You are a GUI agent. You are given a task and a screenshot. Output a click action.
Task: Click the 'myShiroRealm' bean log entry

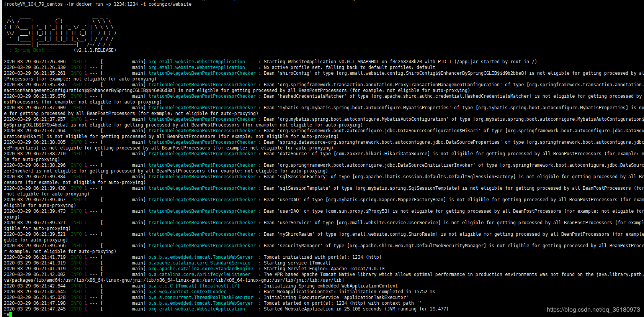[454, 234]
